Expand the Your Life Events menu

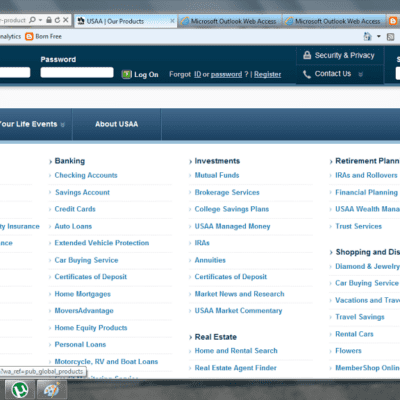(32, 124)
